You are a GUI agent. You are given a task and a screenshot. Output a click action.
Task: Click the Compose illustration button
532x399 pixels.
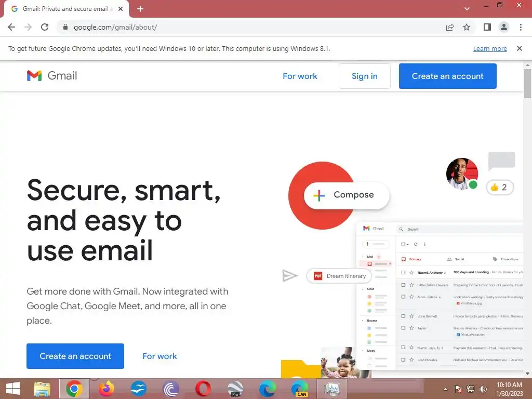point(347,195)
